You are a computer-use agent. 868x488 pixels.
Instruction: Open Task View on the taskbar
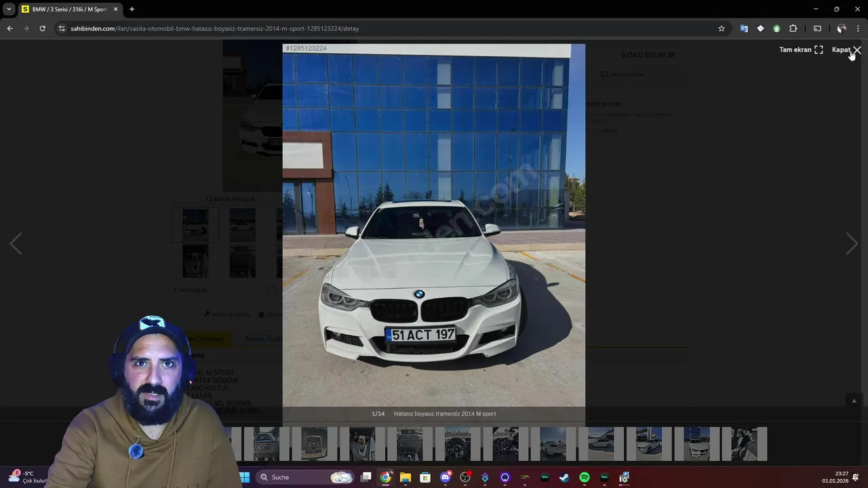[366, 477]
